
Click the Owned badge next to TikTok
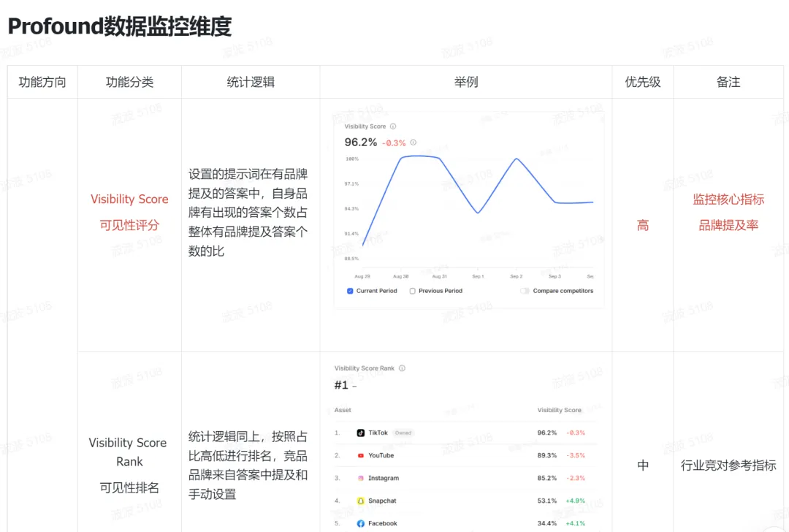click(403, 433)
